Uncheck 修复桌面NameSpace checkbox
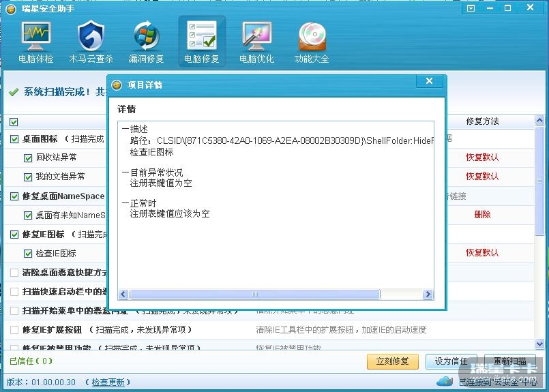Image resolution: width=549 pixels, height=392 pixels. click(x=14, y=196)
